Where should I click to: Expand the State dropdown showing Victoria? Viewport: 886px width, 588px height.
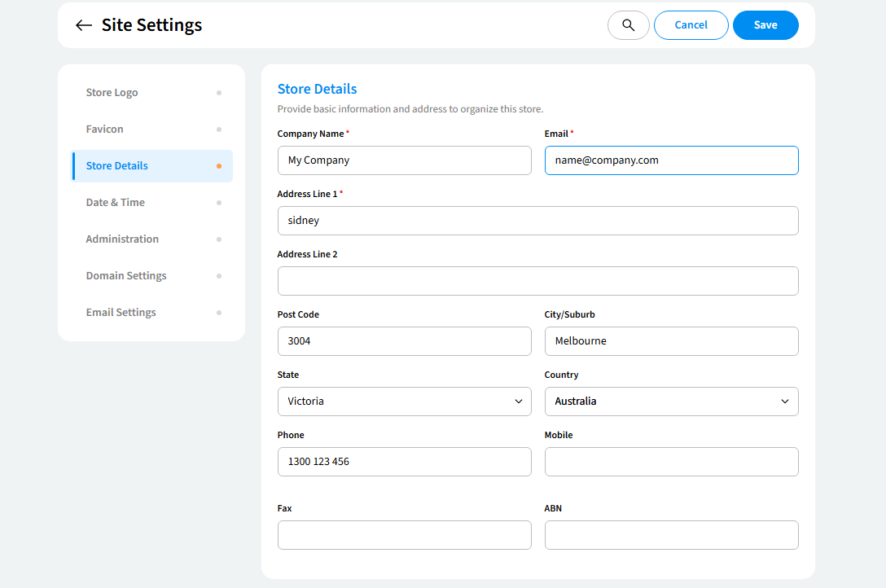click(x=404, y=402)
